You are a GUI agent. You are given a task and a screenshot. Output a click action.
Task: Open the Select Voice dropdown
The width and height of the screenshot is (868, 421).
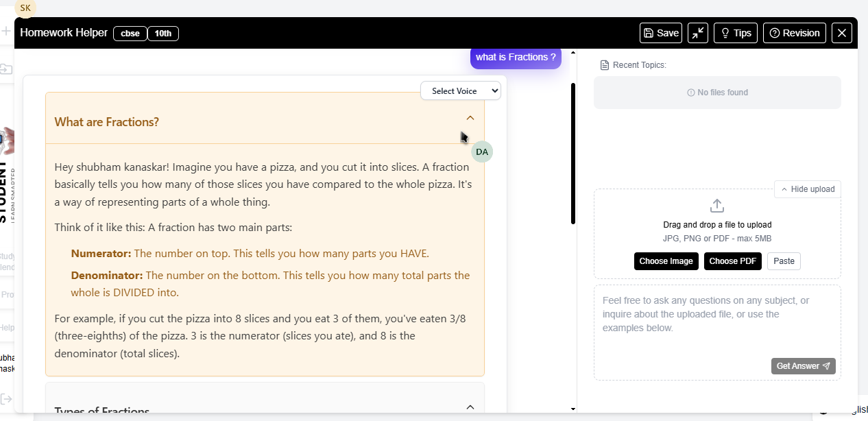click(x=461, y=91)
